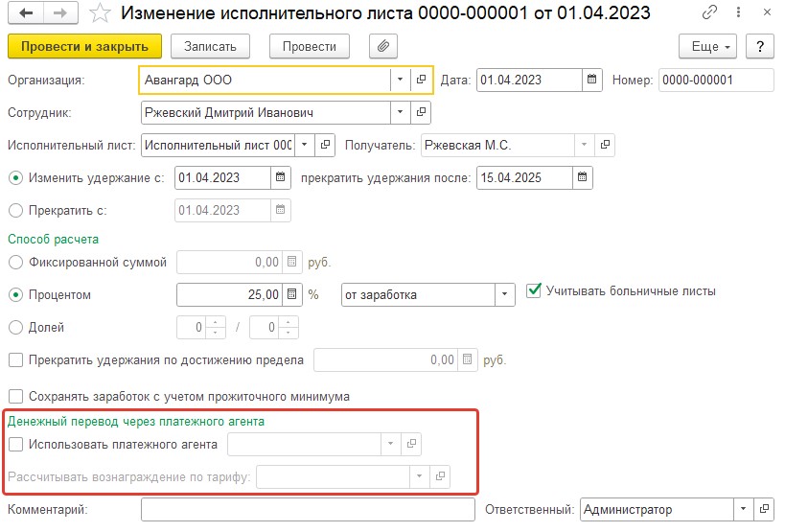The width and height of the screenshot is (785, 532).
Task: Open the от заработка base dropdown
Action: pyautogui.click(x=504, y=294)
